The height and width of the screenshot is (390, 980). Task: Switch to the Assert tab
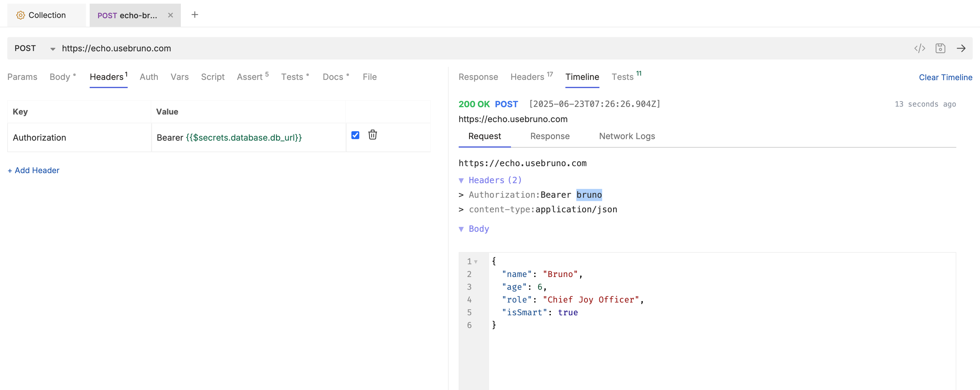(x=253, y=77)
